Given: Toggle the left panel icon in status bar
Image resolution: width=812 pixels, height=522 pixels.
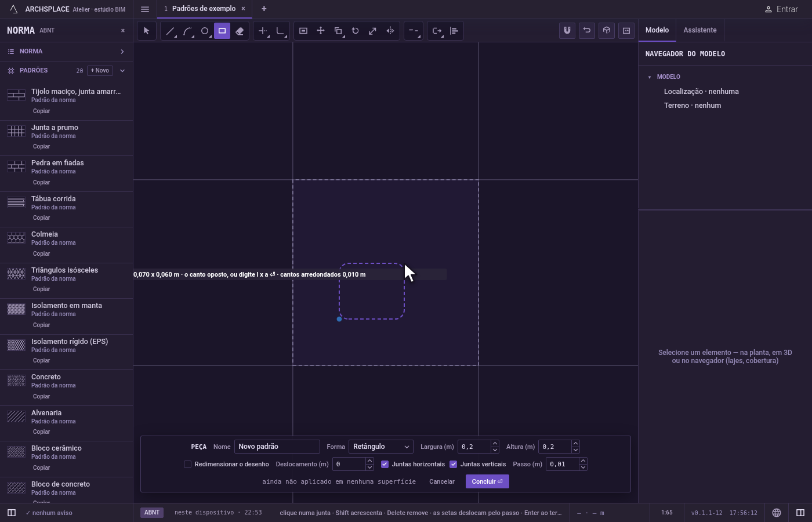Looking at the screenshot, I should 11,513.
